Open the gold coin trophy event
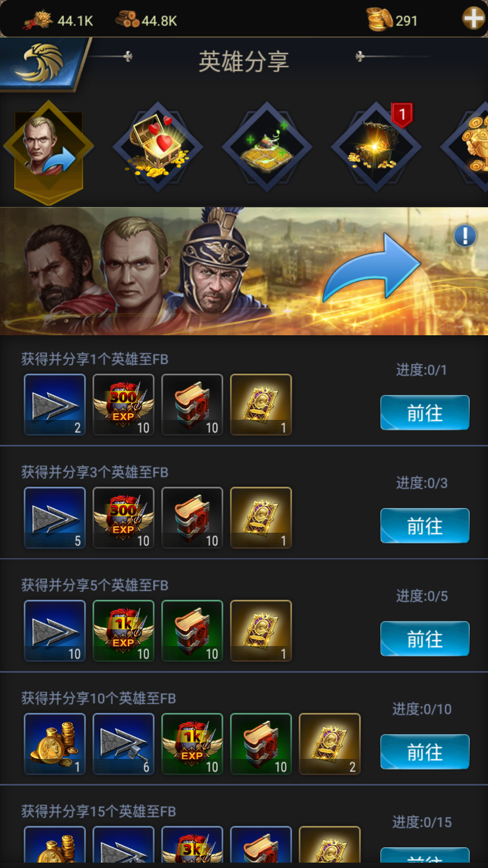The image size is (488, 868). [466, 147]
